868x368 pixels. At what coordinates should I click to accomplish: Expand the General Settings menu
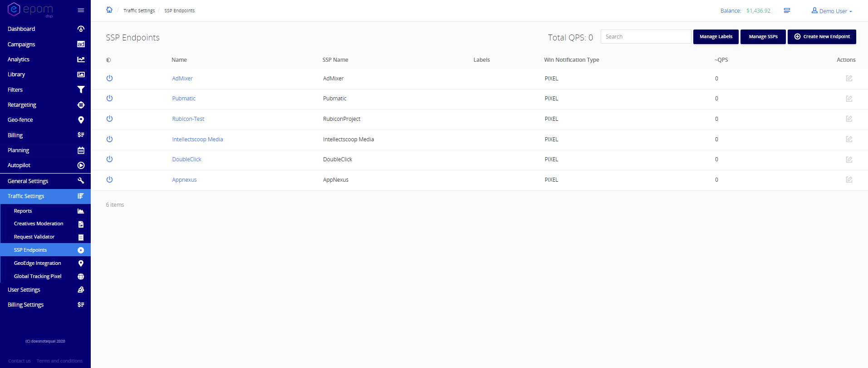coord(45,181)
